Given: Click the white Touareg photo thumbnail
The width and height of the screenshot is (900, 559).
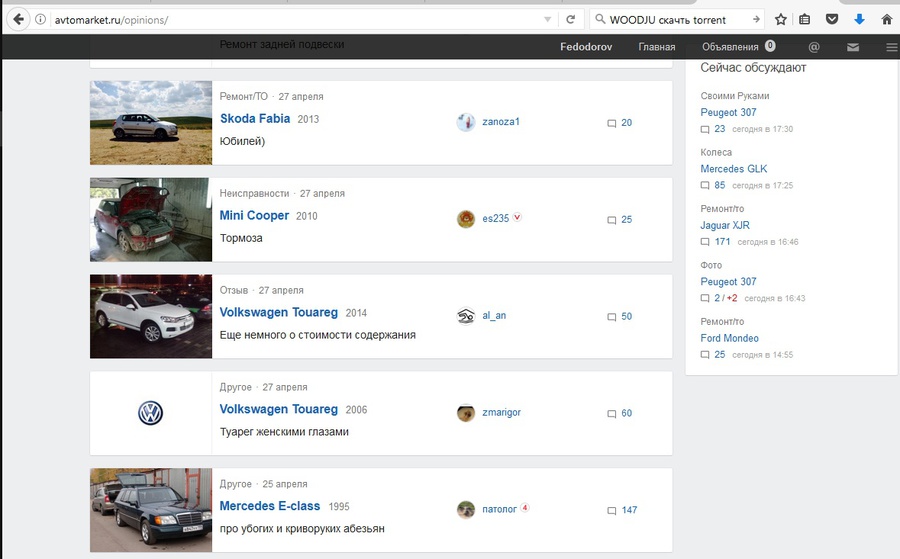Looking at the screenshot, I should 151,316.
